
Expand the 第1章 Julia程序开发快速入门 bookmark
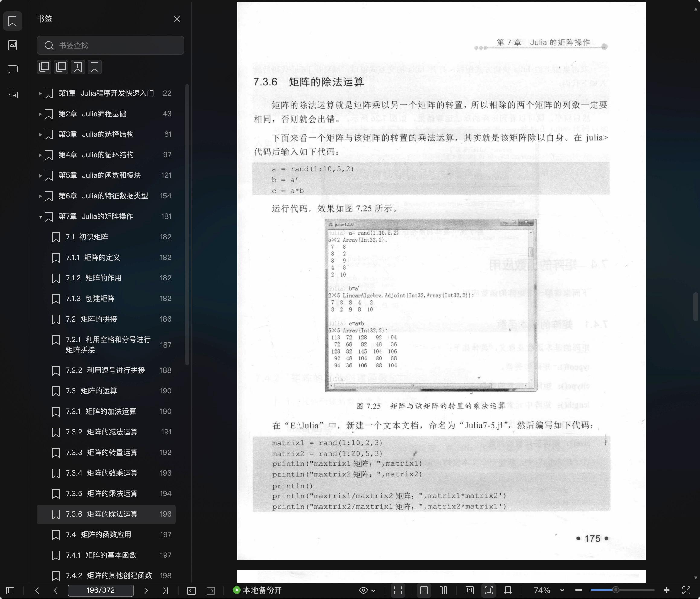40,93
